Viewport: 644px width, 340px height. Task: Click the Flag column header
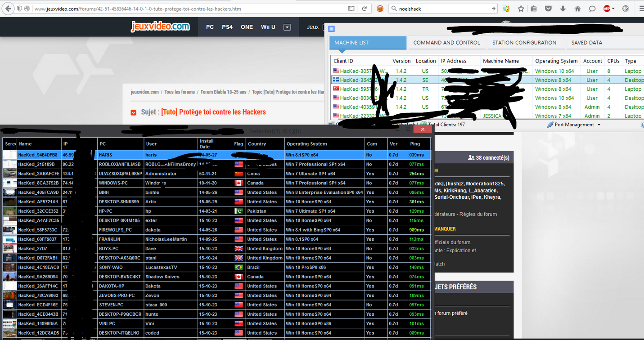[239, 144]
